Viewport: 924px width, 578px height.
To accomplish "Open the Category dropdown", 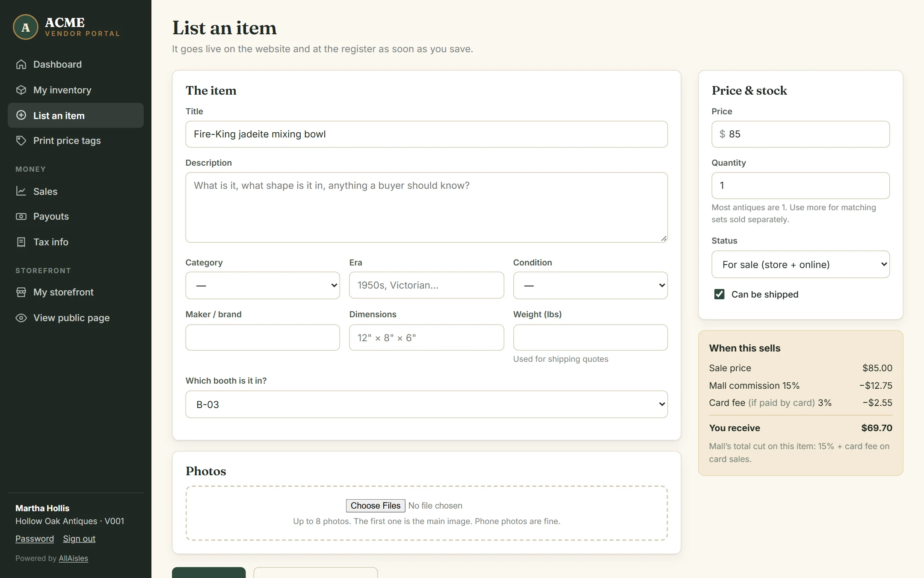I will 263,285.
